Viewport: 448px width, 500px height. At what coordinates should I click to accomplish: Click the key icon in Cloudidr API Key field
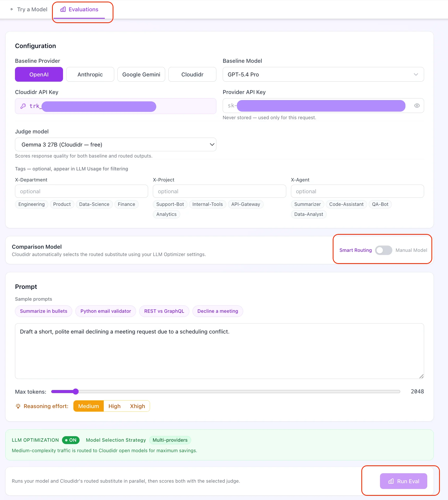coord(23,106)
